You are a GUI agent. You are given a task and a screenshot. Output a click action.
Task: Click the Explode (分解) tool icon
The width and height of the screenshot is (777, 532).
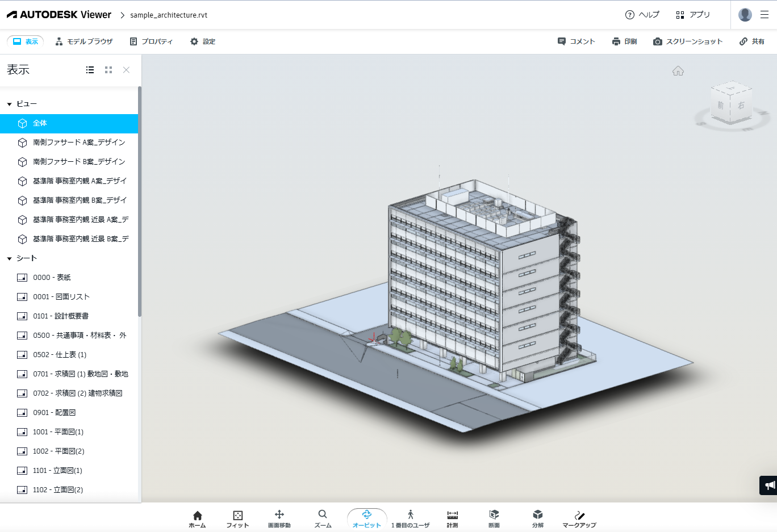click(x=537, y=518)
